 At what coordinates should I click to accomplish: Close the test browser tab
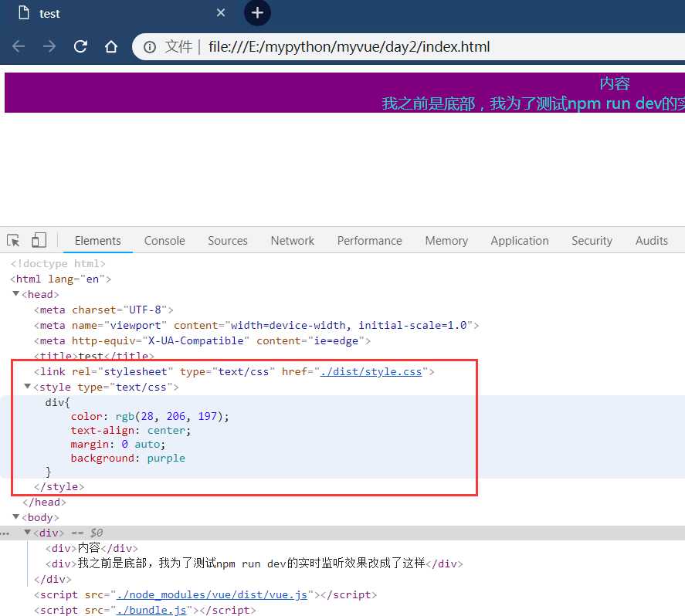tap(221, 13)
